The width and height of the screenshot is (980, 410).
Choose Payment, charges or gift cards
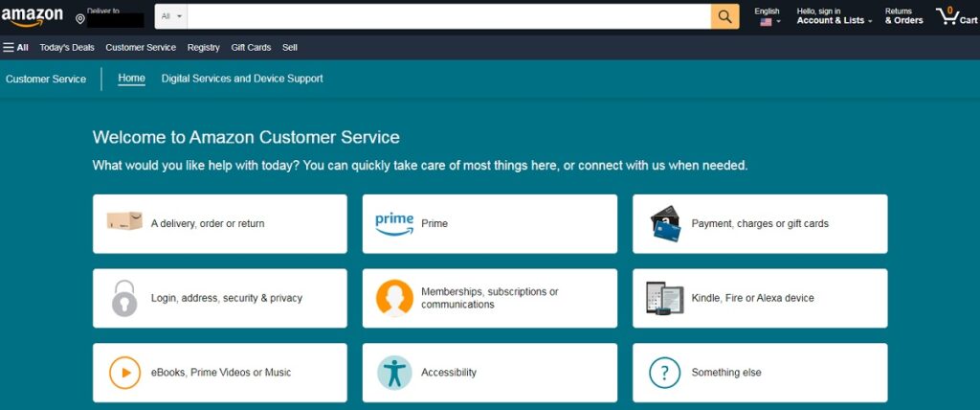(760, 223)
